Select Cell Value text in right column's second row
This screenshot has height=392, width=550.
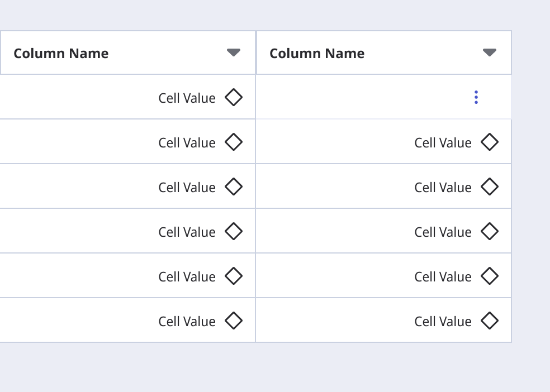click(x=443, y=143)
